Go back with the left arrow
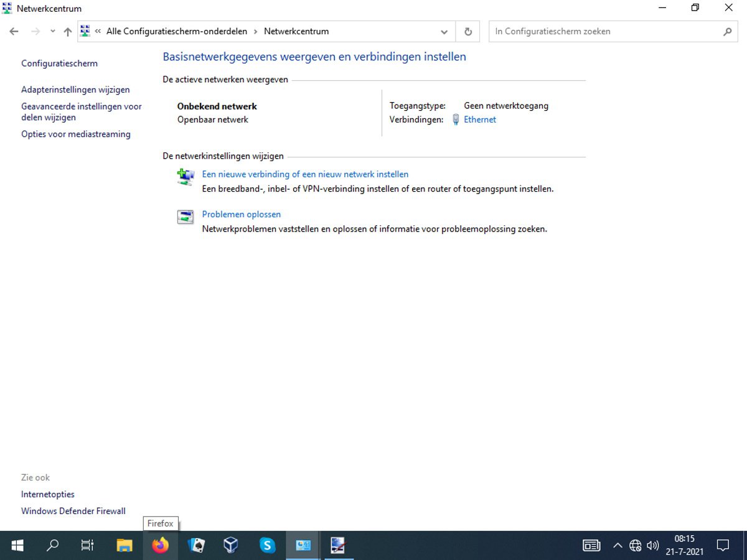This screenshot has width=747, height=560. 14,32
